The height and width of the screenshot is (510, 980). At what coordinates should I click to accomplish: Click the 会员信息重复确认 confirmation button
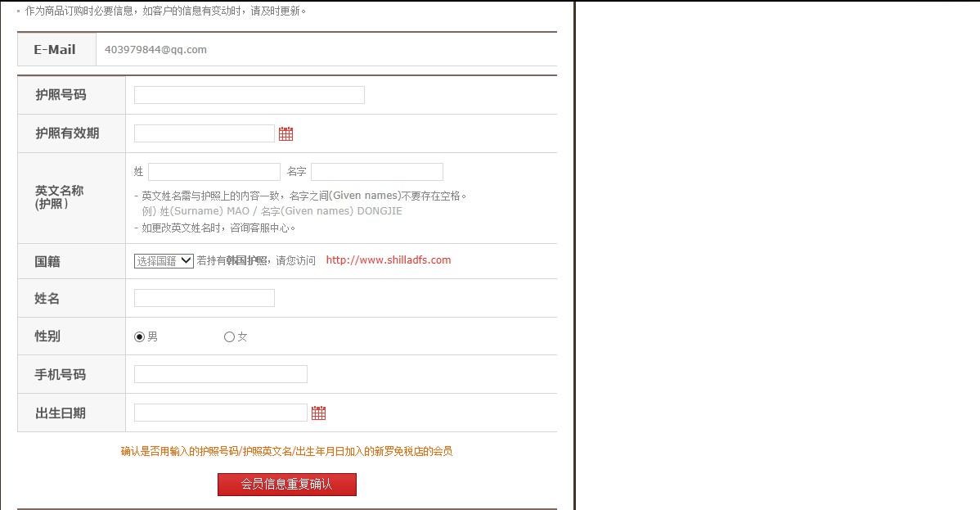(x=286, y=485)
